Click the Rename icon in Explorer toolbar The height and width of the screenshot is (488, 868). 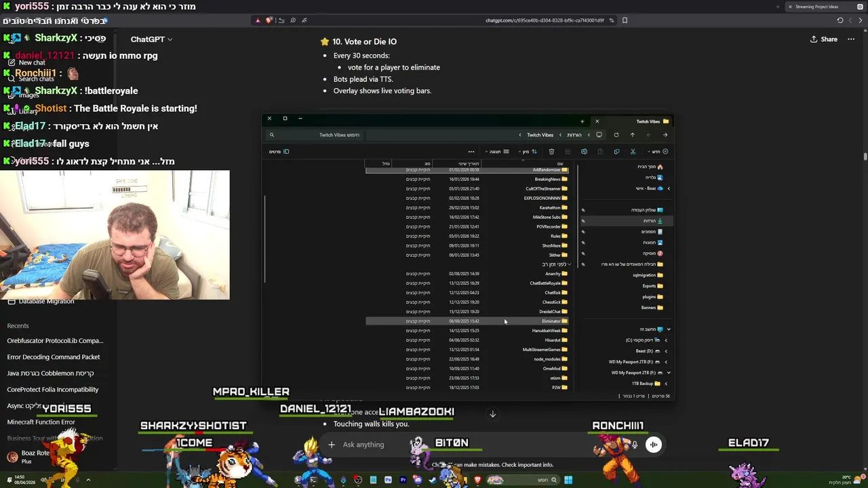point(584,151)
